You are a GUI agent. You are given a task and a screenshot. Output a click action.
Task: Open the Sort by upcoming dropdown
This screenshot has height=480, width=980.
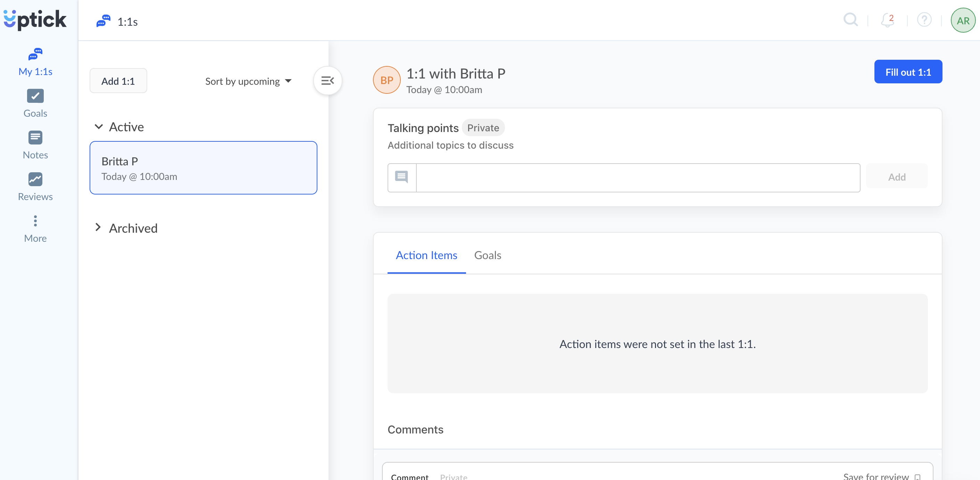[x=248, y=81]
